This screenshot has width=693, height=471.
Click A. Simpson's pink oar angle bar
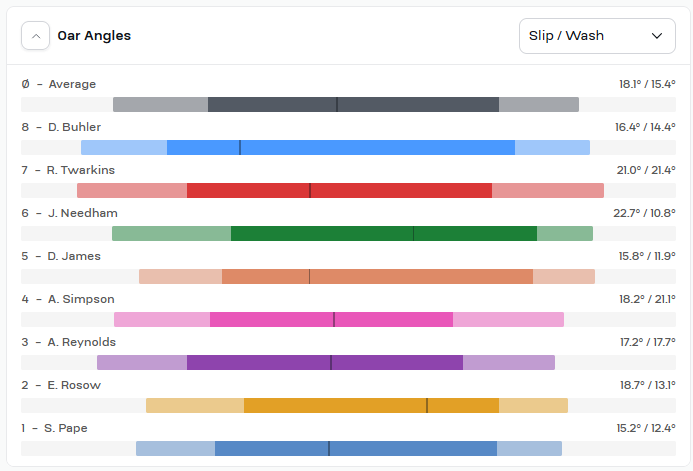tap(339, 319)
